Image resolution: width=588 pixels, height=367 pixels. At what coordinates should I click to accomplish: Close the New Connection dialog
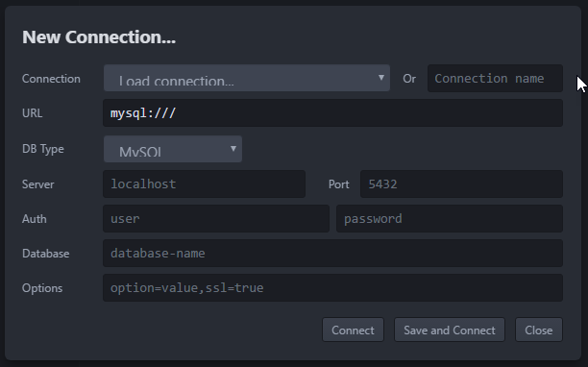pos(539,330)
